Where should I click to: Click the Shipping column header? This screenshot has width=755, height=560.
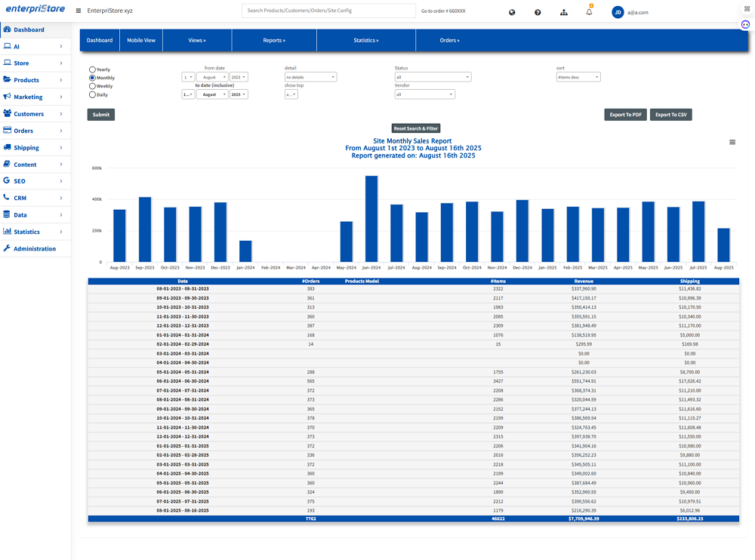[x=689, y=282]
